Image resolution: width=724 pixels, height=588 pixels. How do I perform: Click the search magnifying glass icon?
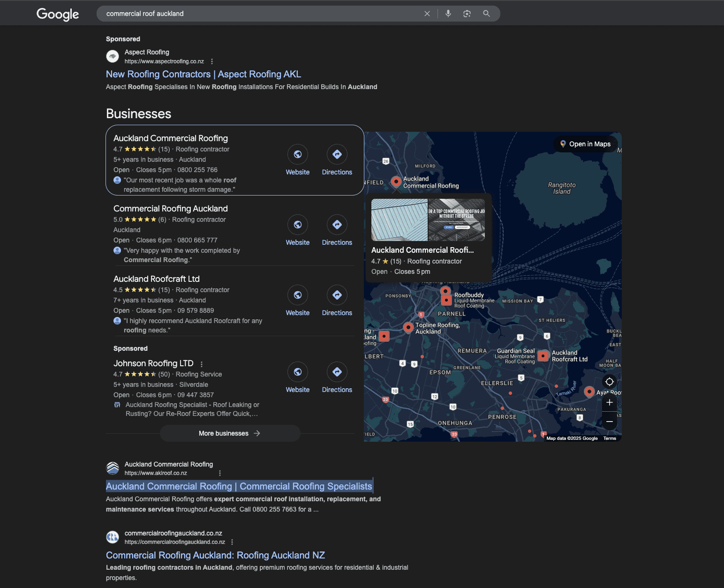[486, 14]
